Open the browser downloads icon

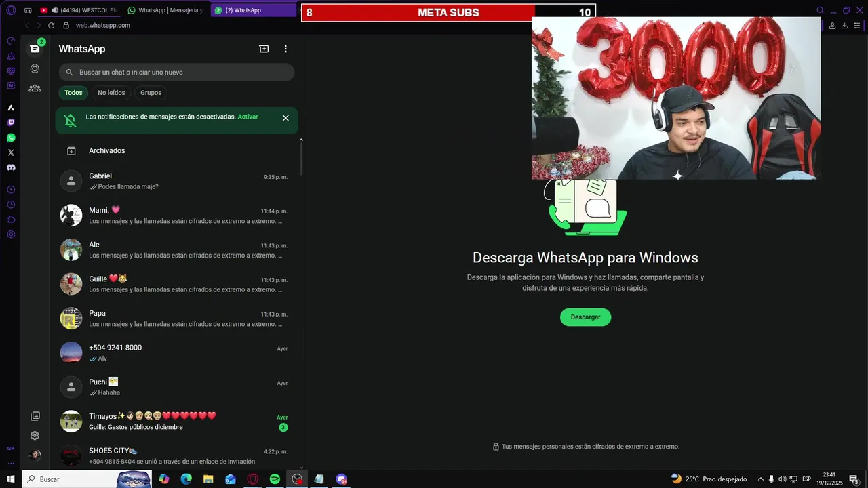coord(844,26)
